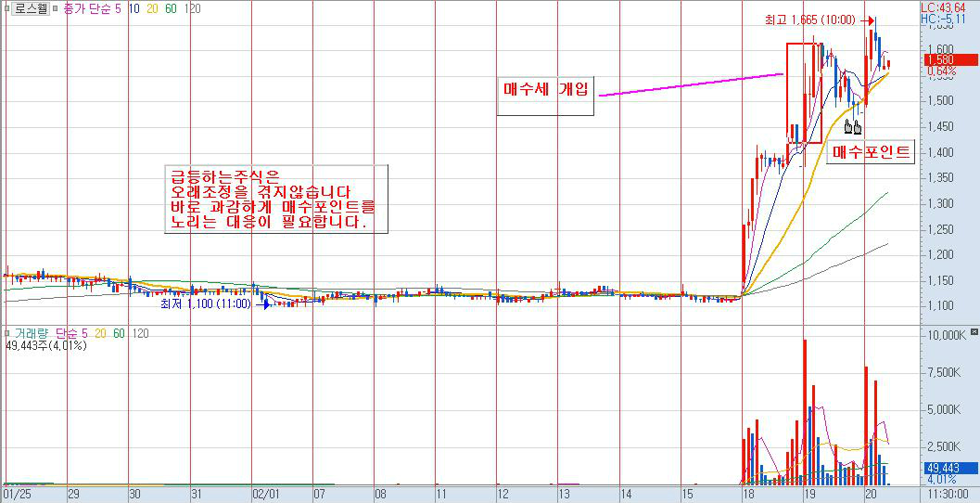
Task: Click the gray square marker before 종가 legend
Action: click(57, 10)
